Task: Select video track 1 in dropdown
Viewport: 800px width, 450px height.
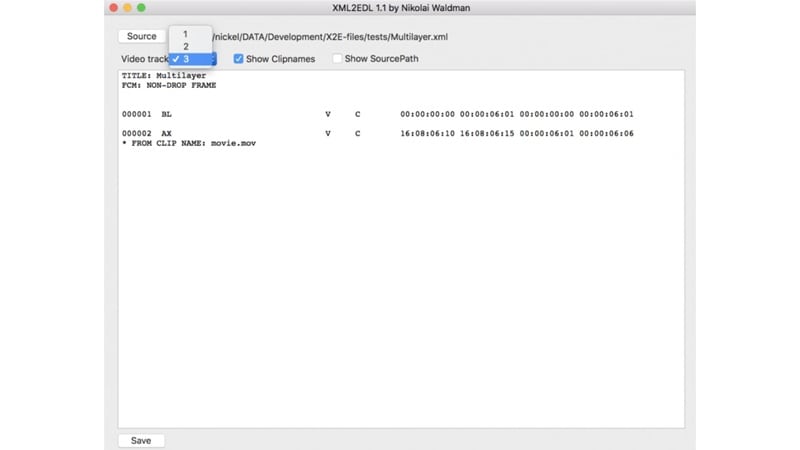Action: (x=190, y=34)
